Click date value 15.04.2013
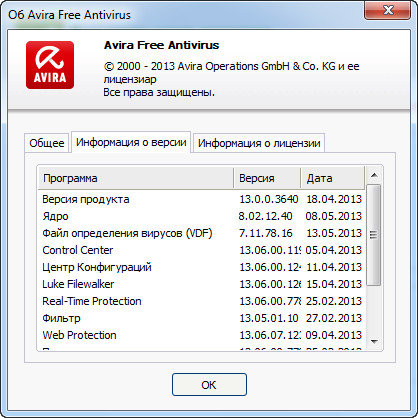This screenshot has width=418, height=418. tap(334, 284)
